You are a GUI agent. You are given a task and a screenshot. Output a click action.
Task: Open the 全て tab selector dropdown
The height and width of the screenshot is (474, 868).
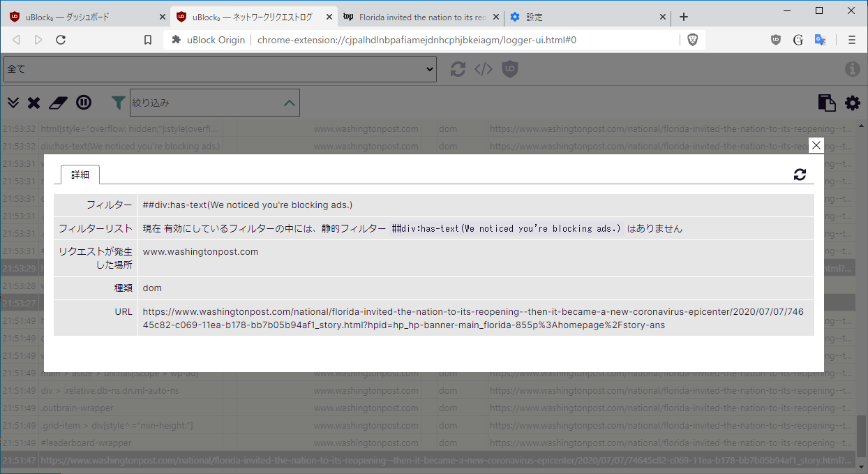pyautogui.click(x=221, y=69)
